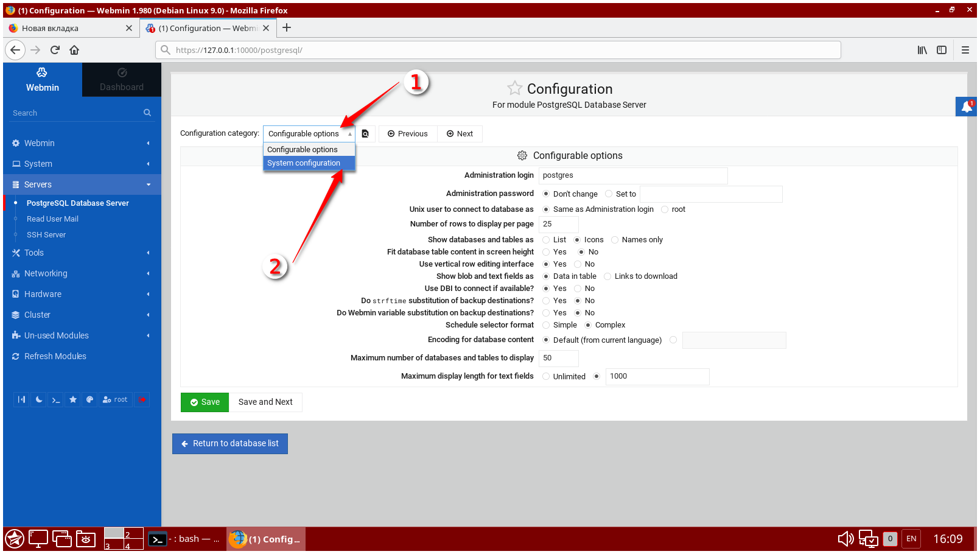Toggle night mode moon icon
Image resolution: width=980 pixels, height=554 pixels.
[x=39, y=400]
